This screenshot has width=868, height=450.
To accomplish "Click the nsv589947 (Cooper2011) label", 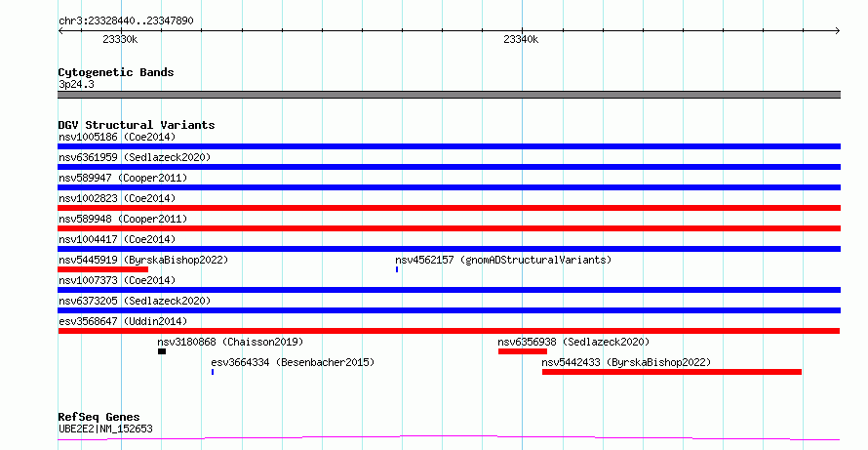I will tap(123, 178).
